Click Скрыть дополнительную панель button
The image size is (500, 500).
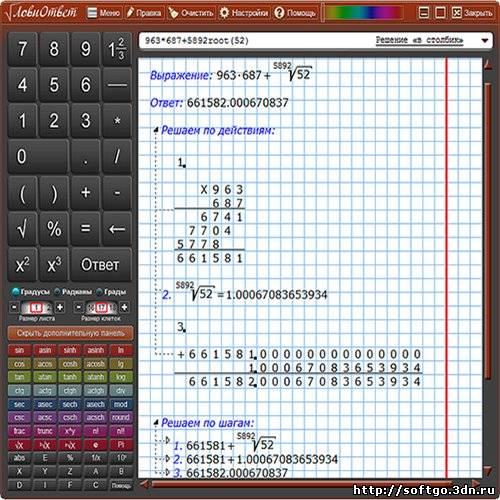coord(70,333)
